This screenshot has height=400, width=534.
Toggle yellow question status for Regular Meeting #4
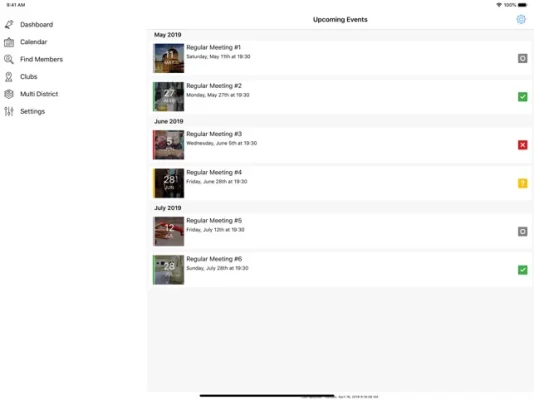[x=522, y=183]
